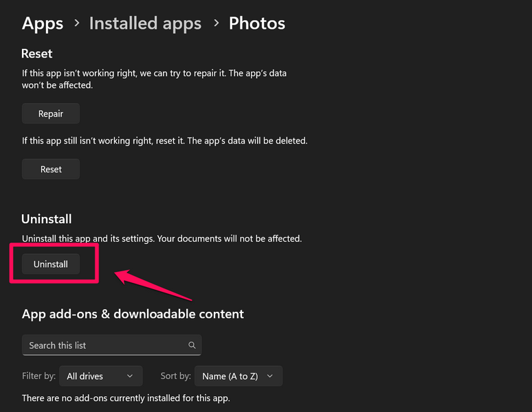Viewport: 532px width, 412px height.
Task: Focus the 'Search this list' field
Action: click(x=103, y=345)
